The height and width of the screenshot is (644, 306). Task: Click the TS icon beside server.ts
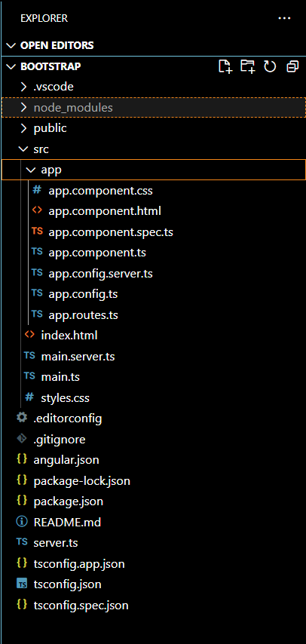22,542
